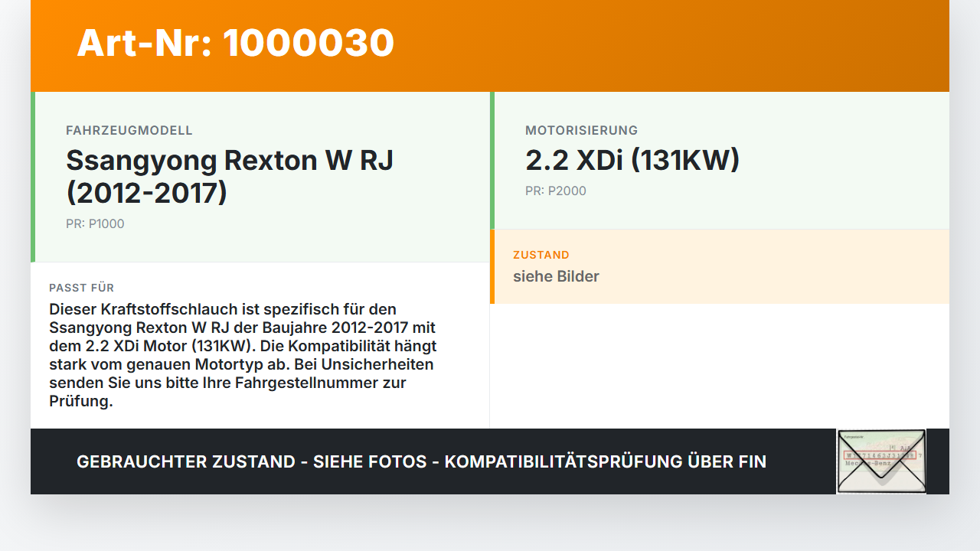
Task: Click the Kraftstoffschlauch compatibility description paragraph
Action: pos(243,355)
